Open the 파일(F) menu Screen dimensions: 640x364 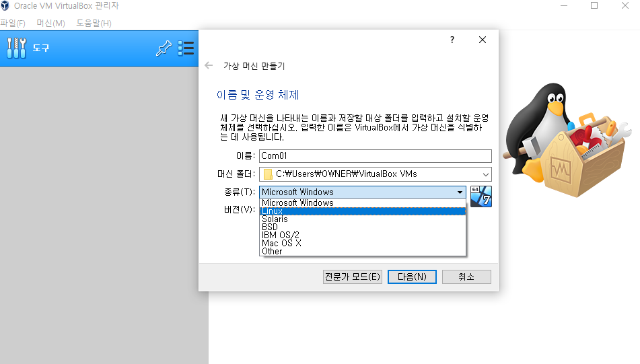pyautogui.click(x=13, y=24)
